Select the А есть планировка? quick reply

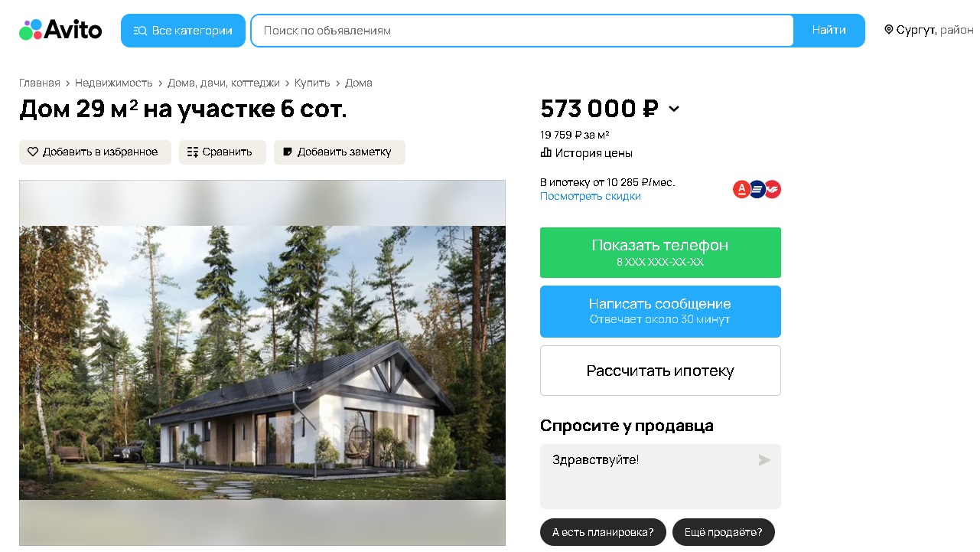603,532
